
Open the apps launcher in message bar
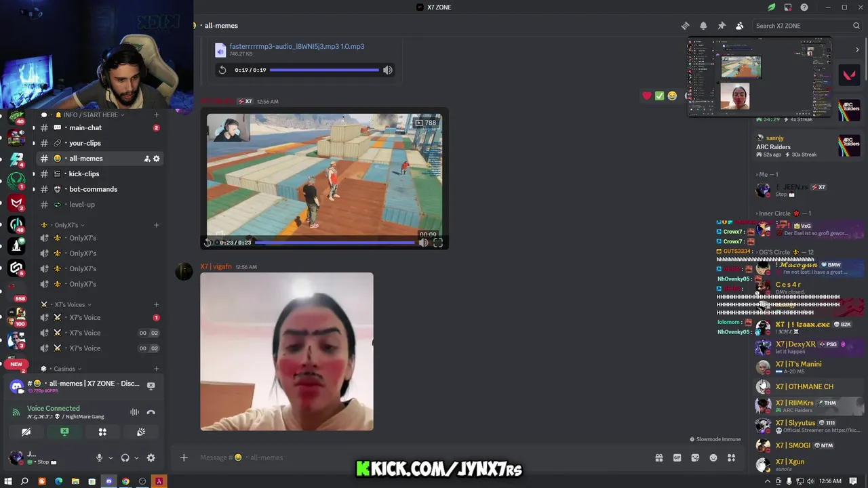pyautogui.click(x=731, y=457)
